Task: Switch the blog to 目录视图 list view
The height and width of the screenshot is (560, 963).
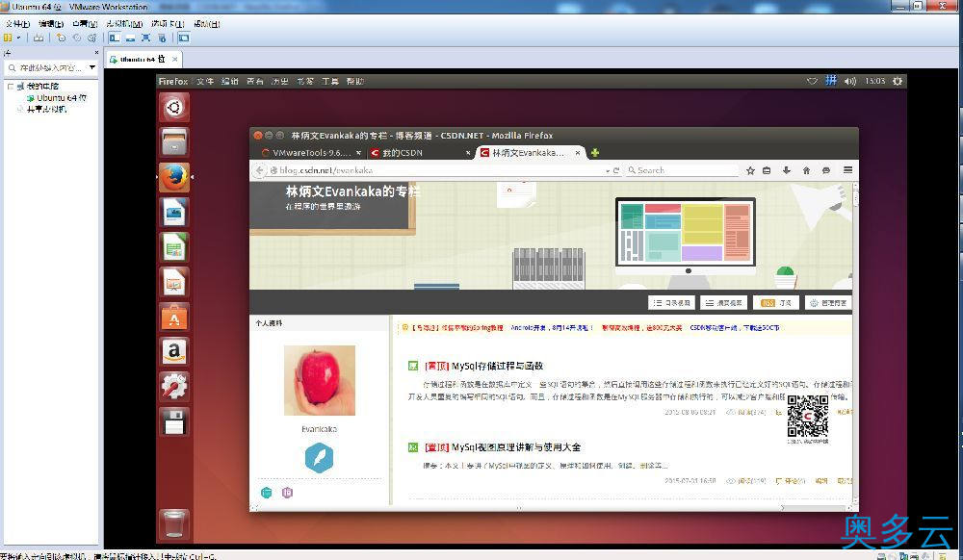Action: click(x=672, y=302)
